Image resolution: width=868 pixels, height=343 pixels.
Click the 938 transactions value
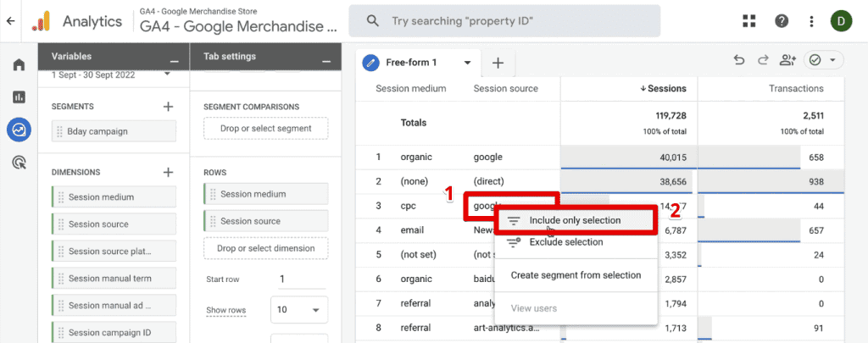(816, 181)
